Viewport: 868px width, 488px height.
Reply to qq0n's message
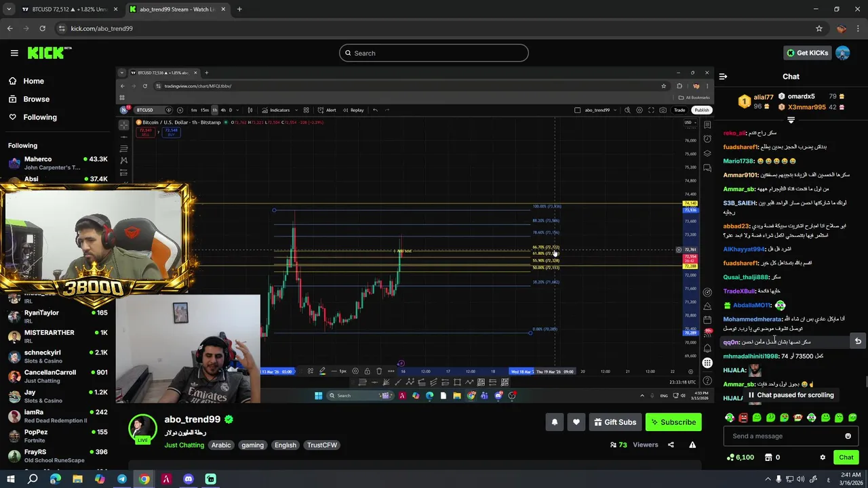[858, 342]
